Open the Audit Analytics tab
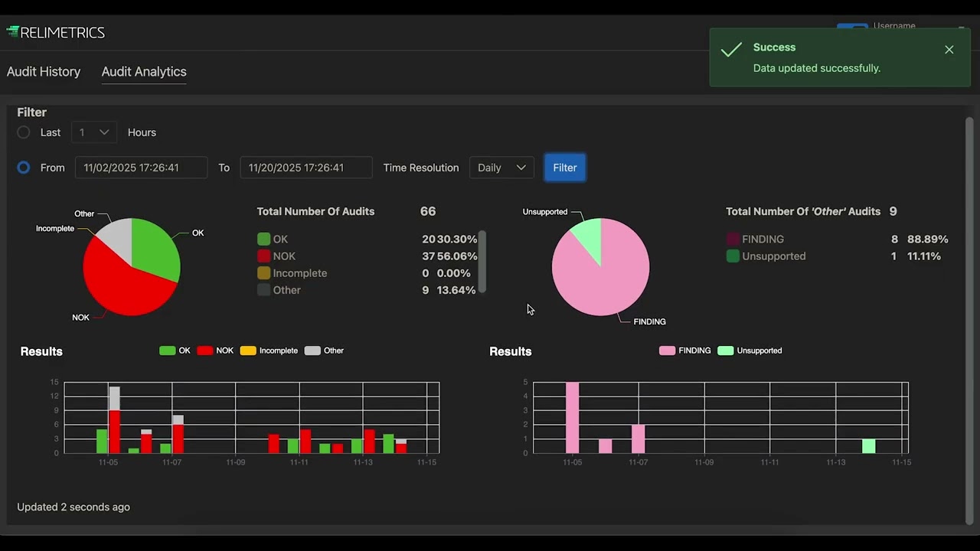Viewport: 980px width, 551px height. pyautogui.click(x=144, y=71)
